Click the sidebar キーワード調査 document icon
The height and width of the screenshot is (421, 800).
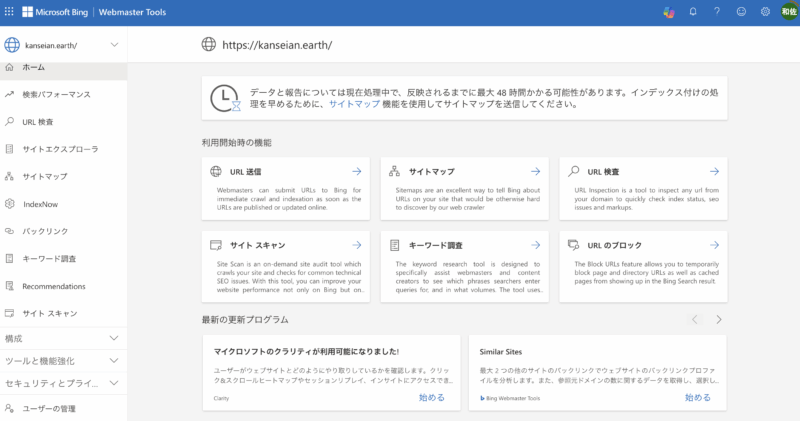(x=9, y=258)
